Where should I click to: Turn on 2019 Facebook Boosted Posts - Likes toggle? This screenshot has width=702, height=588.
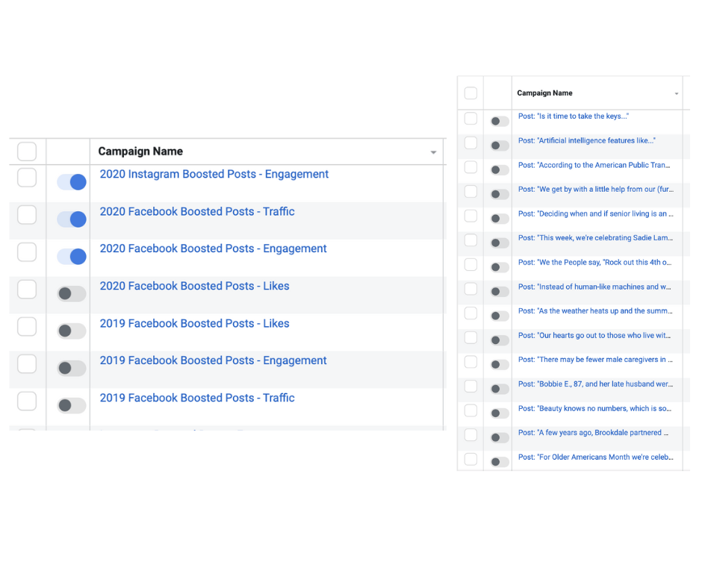(x=72, y=331)
